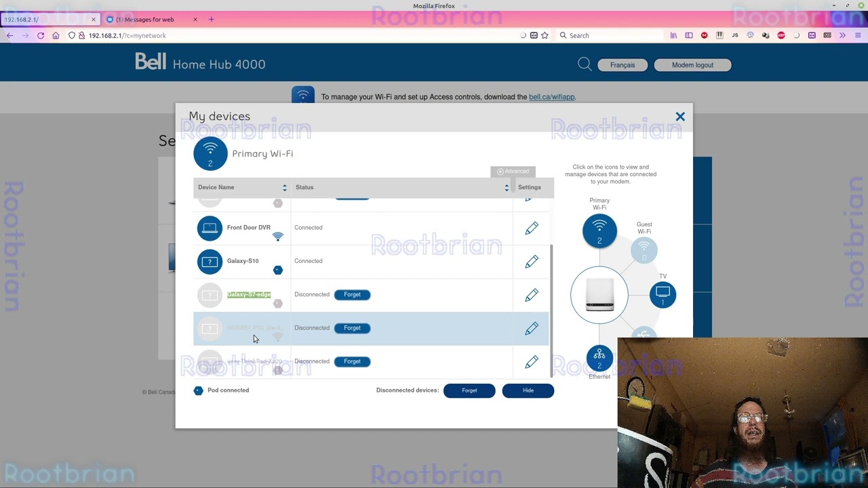Viewport: 868px width, 488px height.
Task: Forget all disconnected devices
Action: [x=469, y=390]
